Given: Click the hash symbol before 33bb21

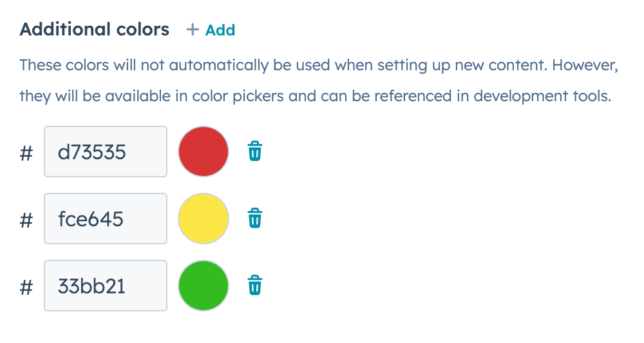Looking at the screenshot, I should click(26, 287).
